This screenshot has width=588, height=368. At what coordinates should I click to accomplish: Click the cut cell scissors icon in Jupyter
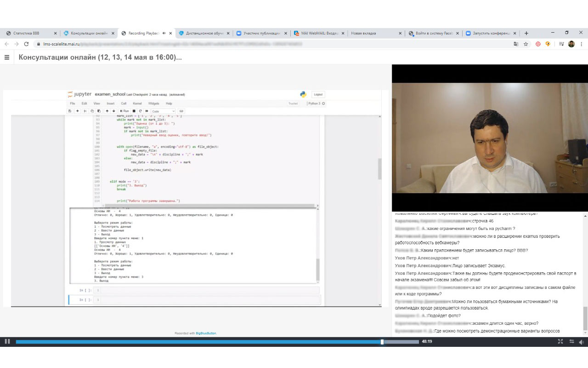[x=85, y=111]
